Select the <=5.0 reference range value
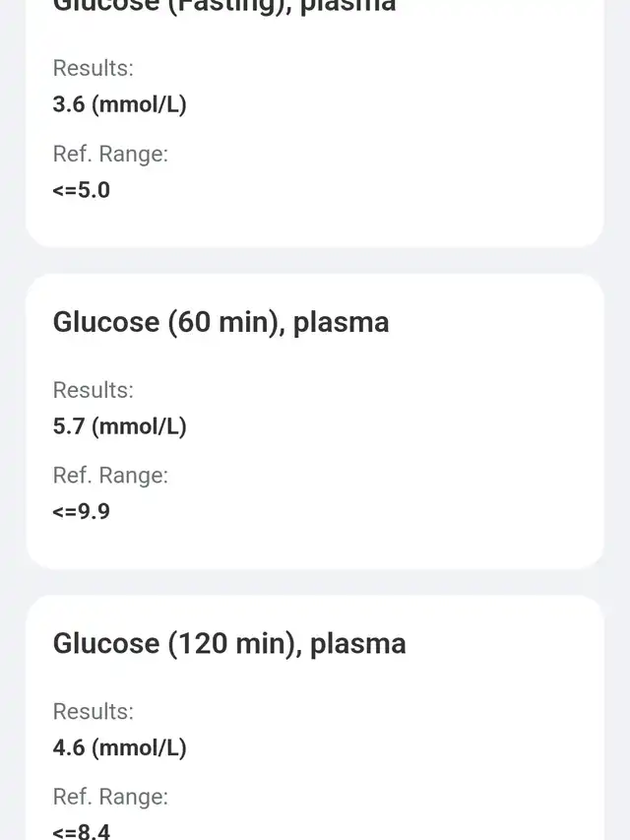The width and height of the screenshot is (630, 840). tap(81, 189)
